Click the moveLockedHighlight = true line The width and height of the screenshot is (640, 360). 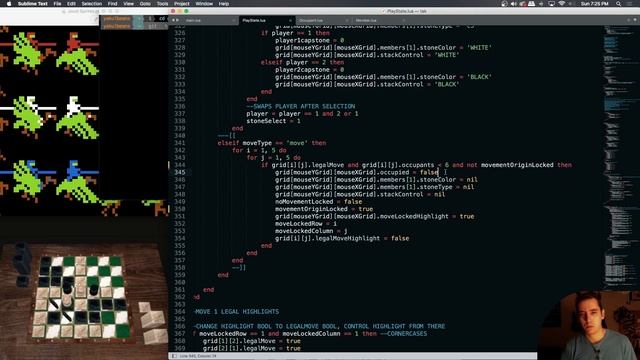374,216
